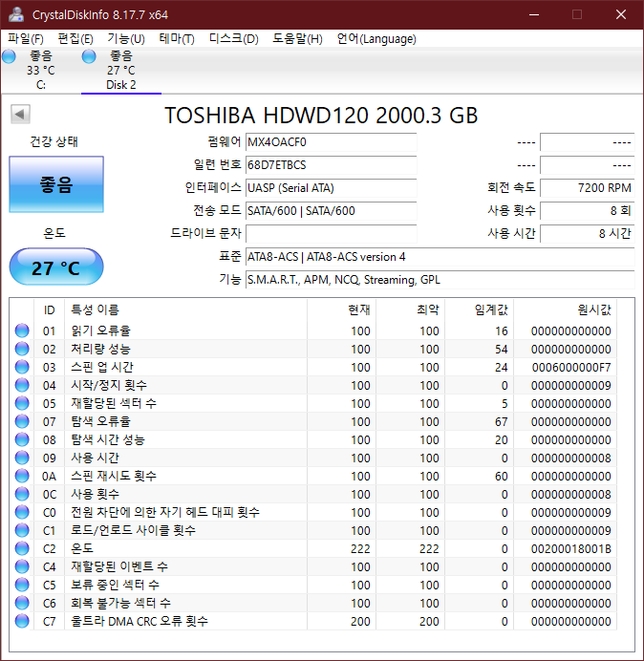Click the 최악 column header
This screenshot has width=644, height=661.
(410, 309)
